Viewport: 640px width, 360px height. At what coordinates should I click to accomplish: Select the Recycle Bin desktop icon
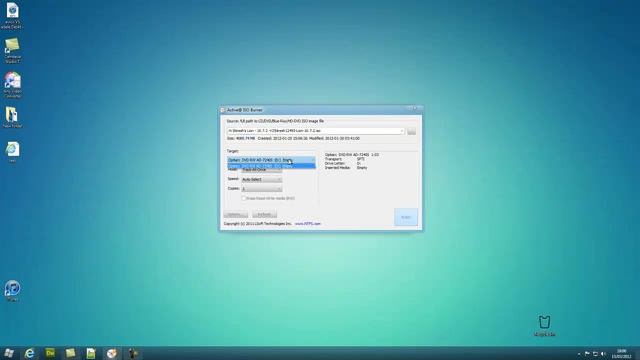pyautogui.click(x=544, y=326)
